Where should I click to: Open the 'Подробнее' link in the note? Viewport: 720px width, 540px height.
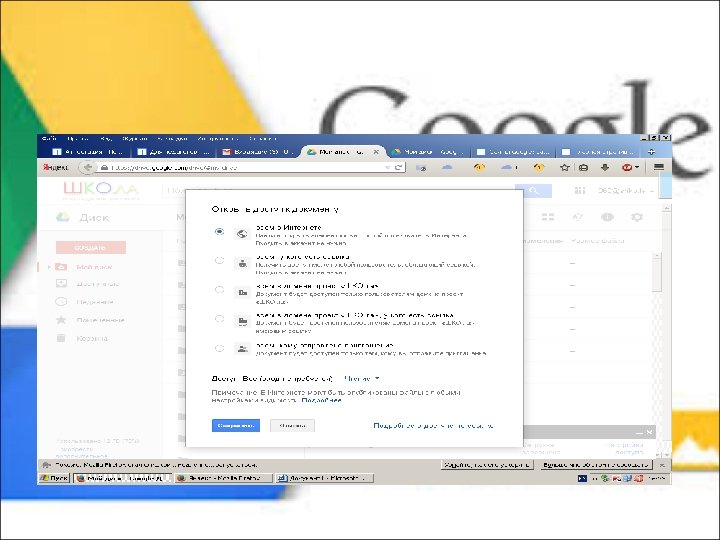point(321,400)
